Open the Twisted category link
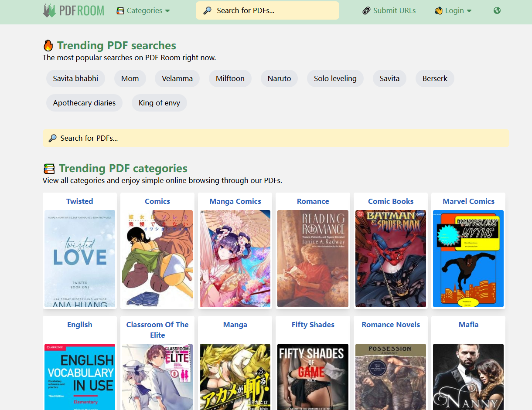 pos(80,201)
